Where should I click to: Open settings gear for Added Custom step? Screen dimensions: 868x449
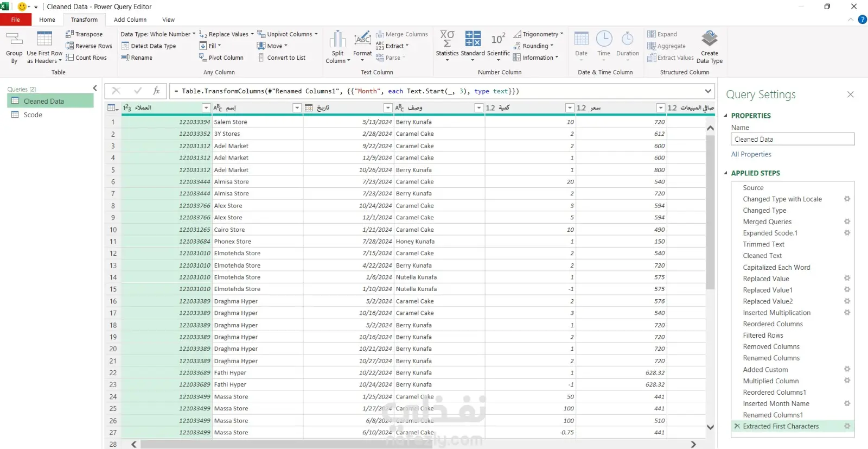tap(847, 369)
